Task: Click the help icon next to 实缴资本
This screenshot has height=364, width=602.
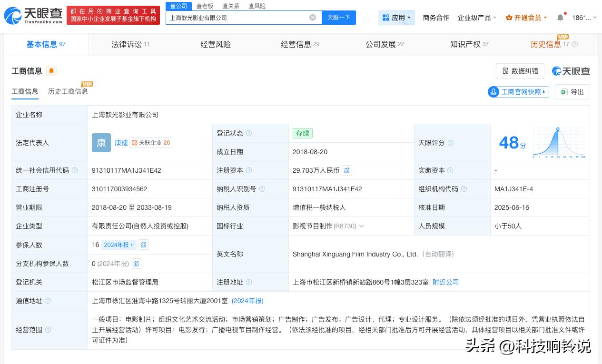Action: [x=450, y=170]
